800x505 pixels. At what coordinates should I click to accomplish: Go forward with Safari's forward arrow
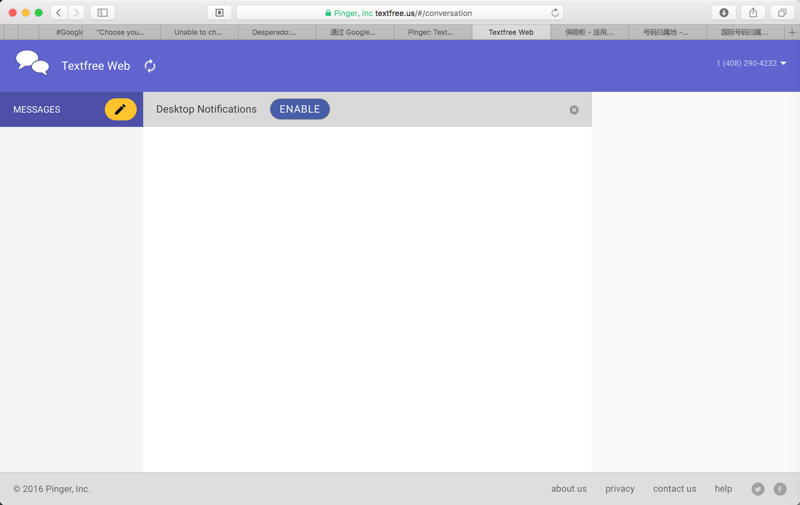76,13
